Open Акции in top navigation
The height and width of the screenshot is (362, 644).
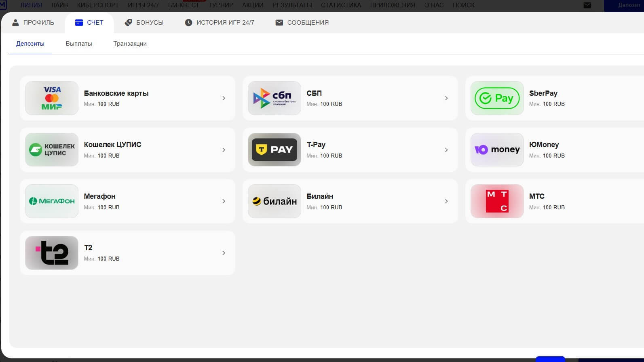coord(253,5)
